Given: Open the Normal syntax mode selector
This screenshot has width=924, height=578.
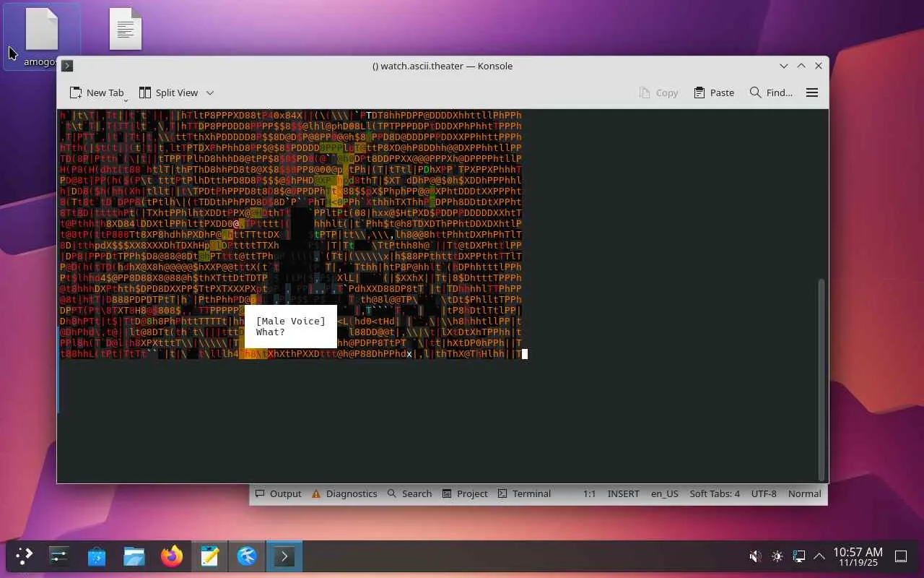Looking at the screenshot, I should click(x=805, y=493).
